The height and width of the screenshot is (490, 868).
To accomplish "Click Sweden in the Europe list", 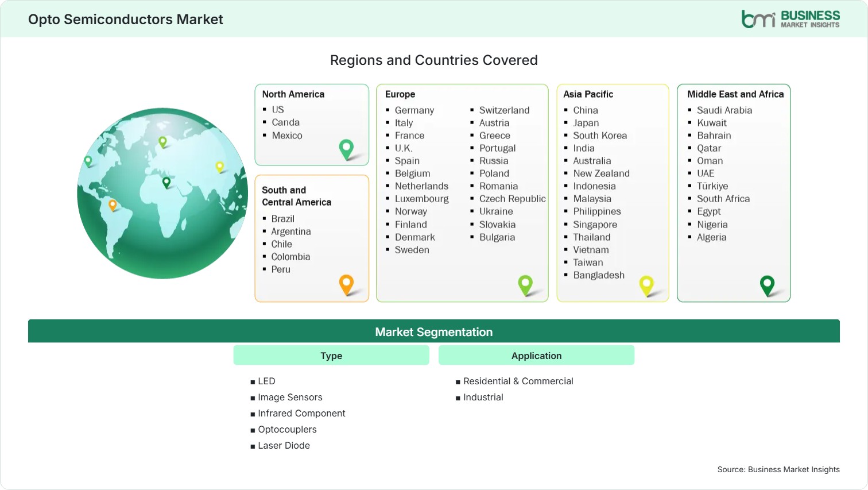I will (x=412, y=250).
